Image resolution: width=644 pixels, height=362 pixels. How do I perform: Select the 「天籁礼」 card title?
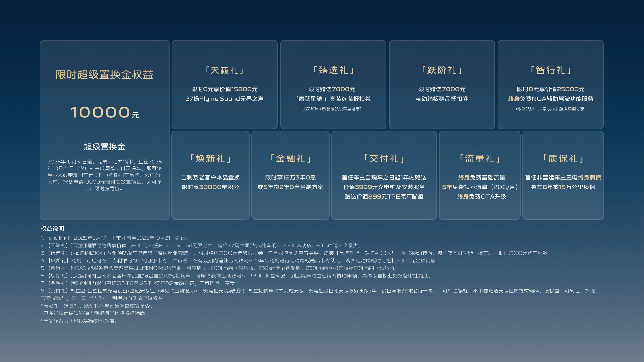coord(224,70)
